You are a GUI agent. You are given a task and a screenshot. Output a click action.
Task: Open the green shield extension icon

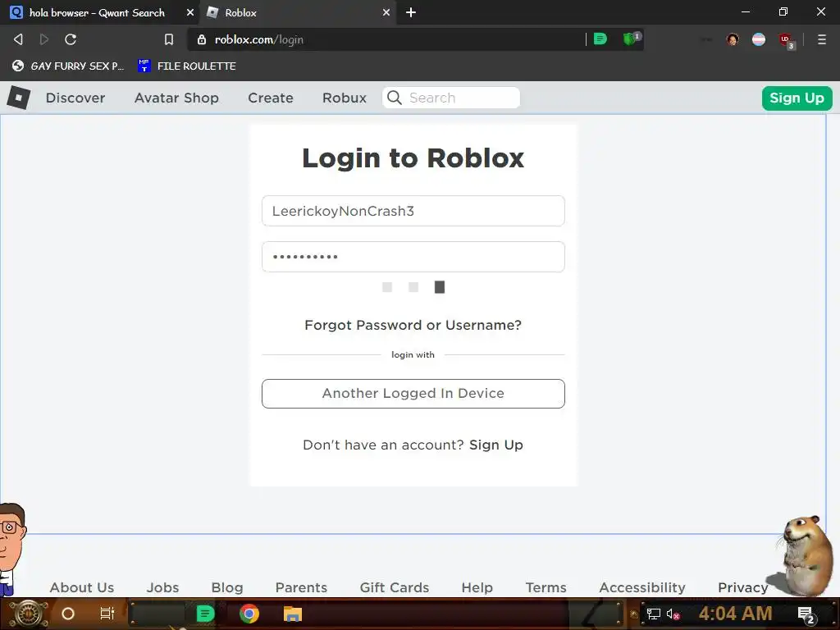[631, 39]
